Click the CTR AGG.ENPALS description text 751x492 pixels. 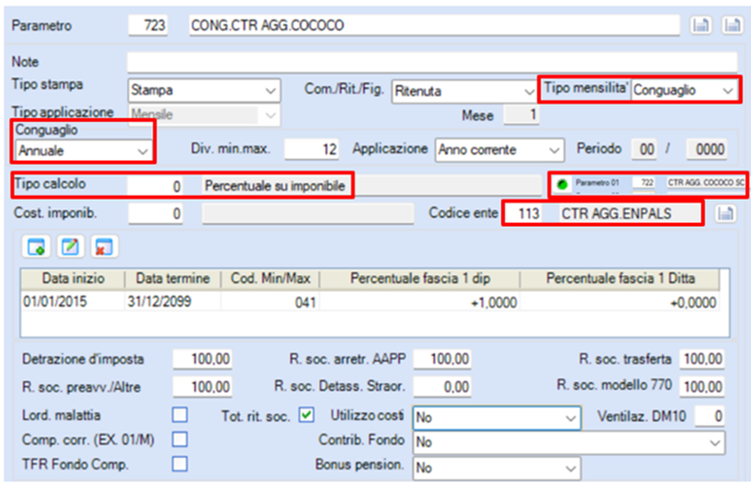tap(616, 213)
